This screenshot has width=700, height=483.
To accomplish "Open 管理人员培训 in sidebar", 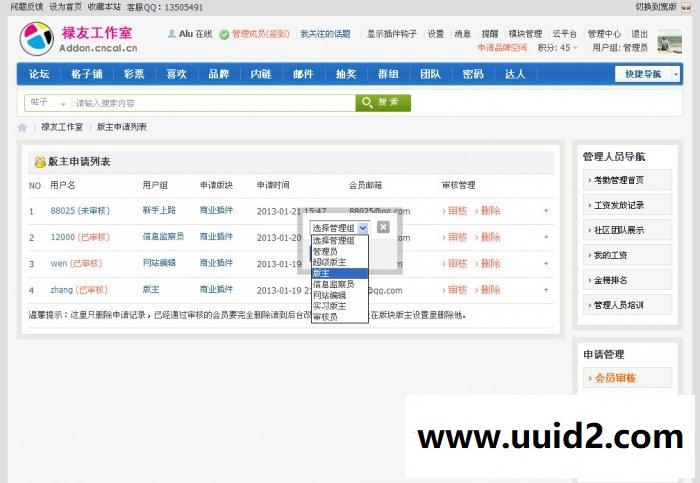I will (x=627, y=305).
